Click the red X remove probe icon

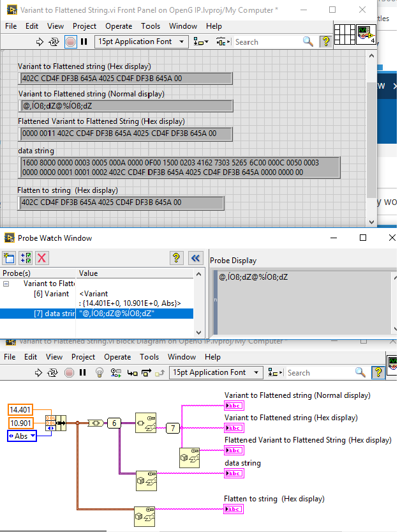pos(41,258)
